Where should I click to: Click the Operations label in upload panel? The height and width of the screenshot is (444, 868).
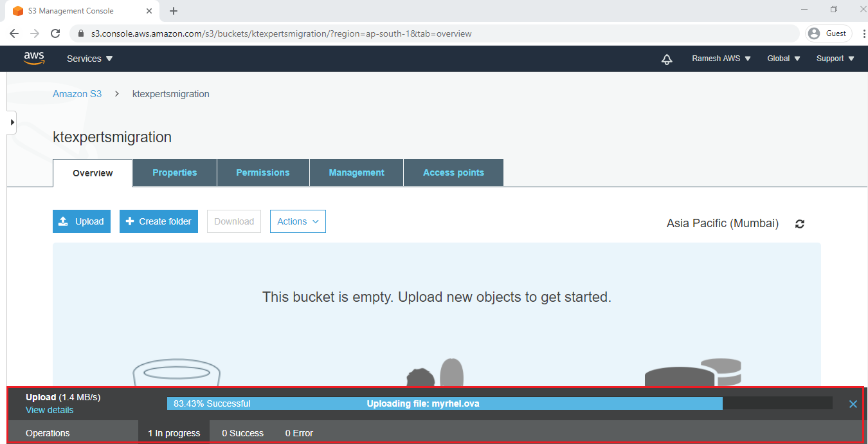[48, 433]
